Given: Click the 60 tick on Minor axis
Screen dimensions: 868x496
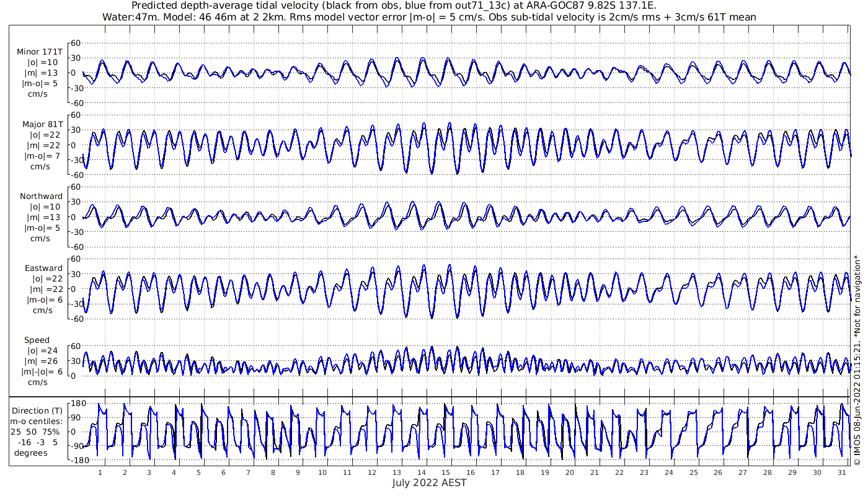Looking at the screenshot, I should [x=76, y=43].
